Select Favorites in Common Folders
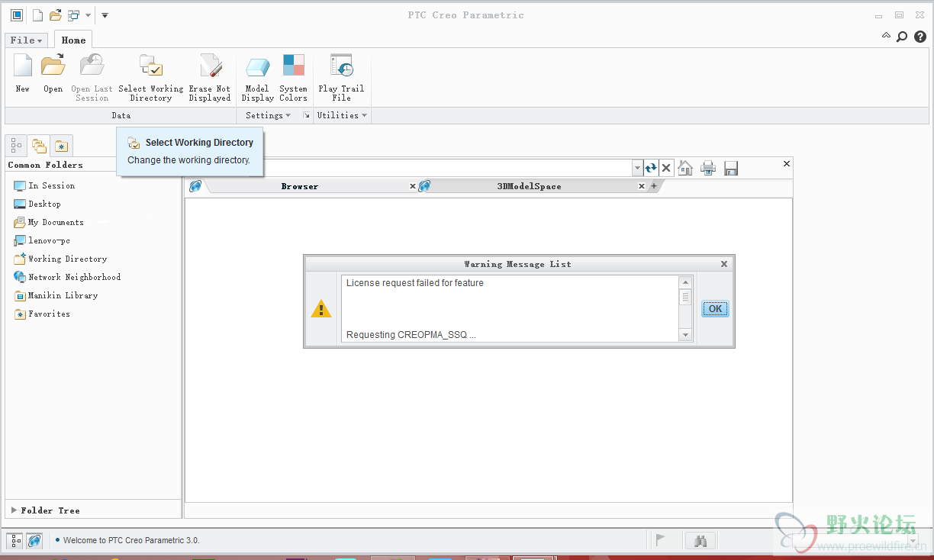Screen dimensions: 934x560 [x=42, y=314]
